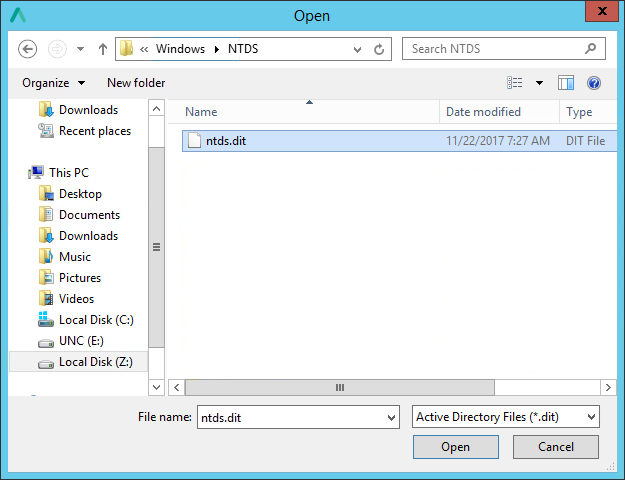Click the folder icon in the address bar
The height and width of the screenshot is (480, 625).
(126, 49)
